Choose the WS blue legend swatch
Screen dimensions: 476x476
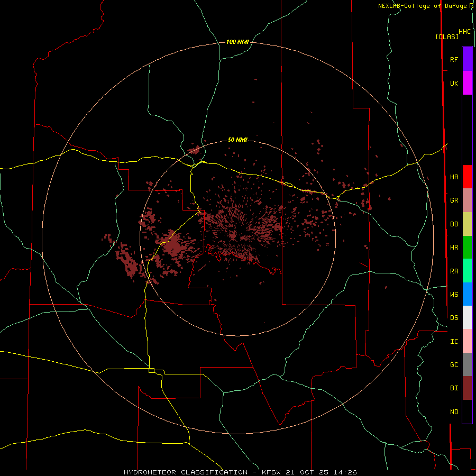[x=467, y=294]
